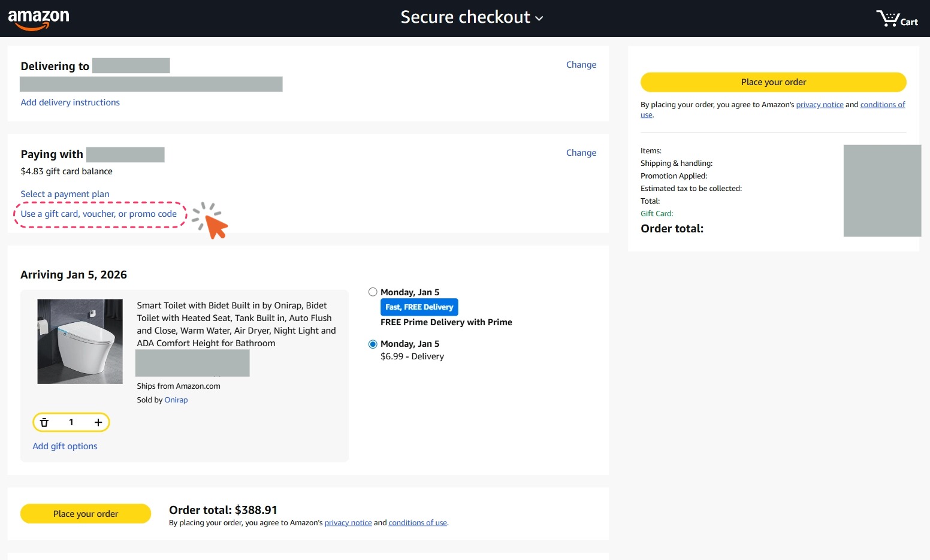
Task: Click Ships from Amazon.com text
Action: tap(179, 386)
